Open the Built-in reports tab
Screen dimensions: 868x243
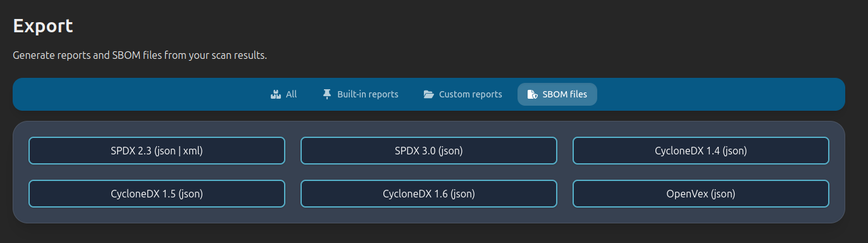[x=361, y=94]
